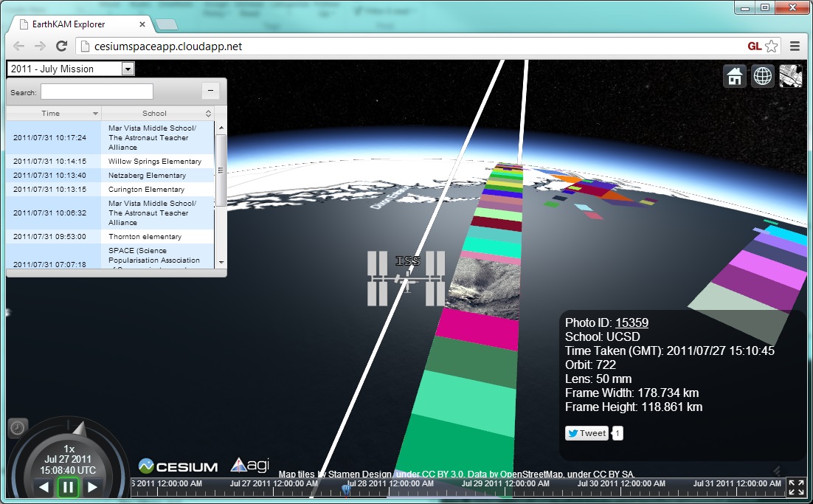The height and width of the screenshot is (504, 813).
Task: Click the ISS station model icon
Action: click(x=406, y=278)
